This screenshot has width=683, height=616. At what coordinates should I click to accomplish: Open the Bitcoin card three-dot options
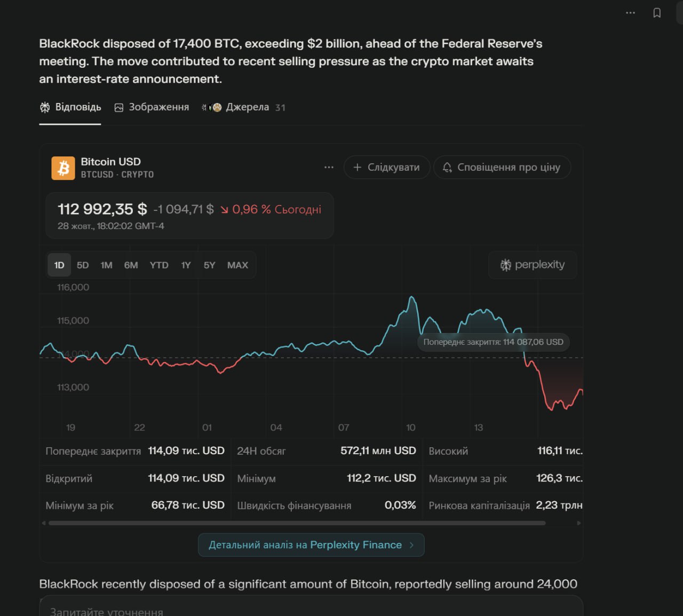(x=329, y=167)
